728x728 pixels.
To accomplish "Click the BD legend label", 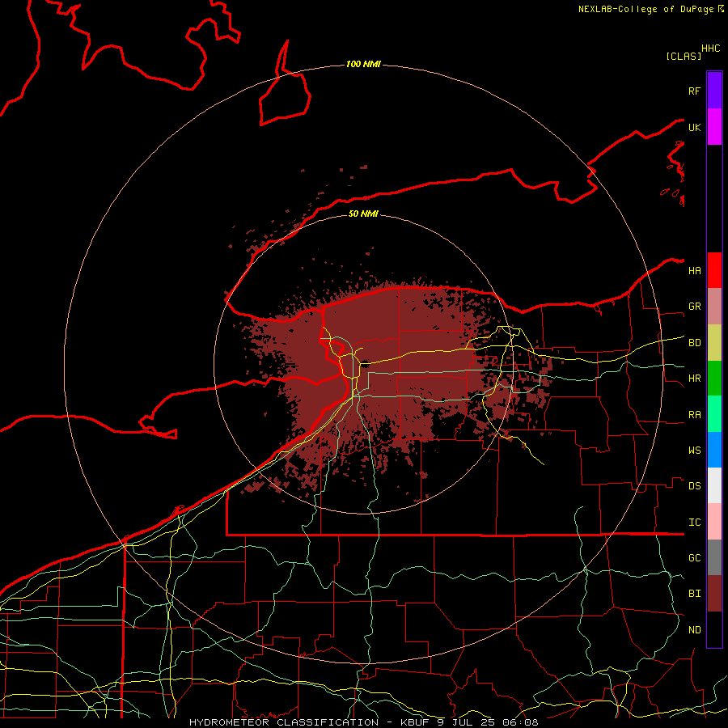I will click(x=694, y=343).
